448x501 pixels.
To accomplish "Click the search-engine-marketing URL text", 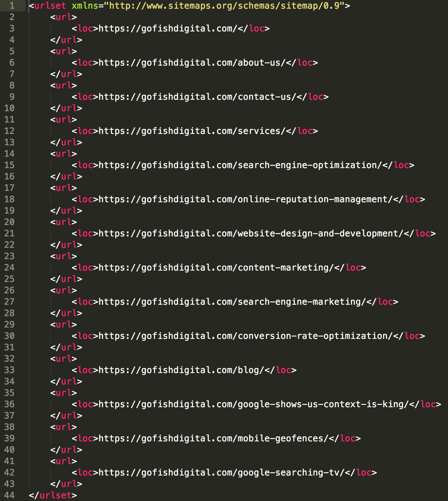I will tap(232, 302).
